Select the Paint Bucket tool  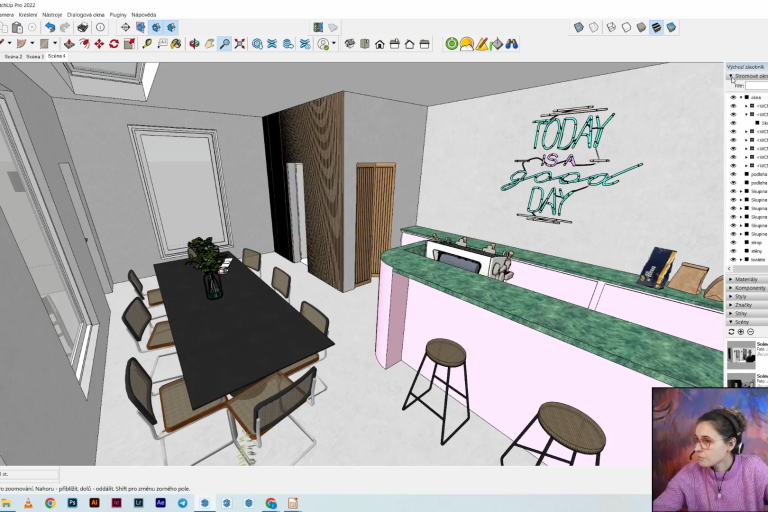click(175, 44)
